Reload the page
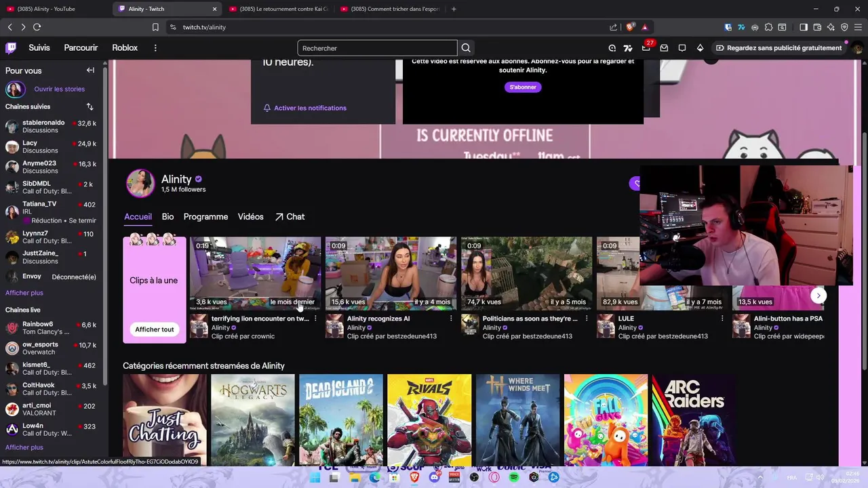Image resolution: width=868 pixels, height=488 pixels. pos(37,27)
